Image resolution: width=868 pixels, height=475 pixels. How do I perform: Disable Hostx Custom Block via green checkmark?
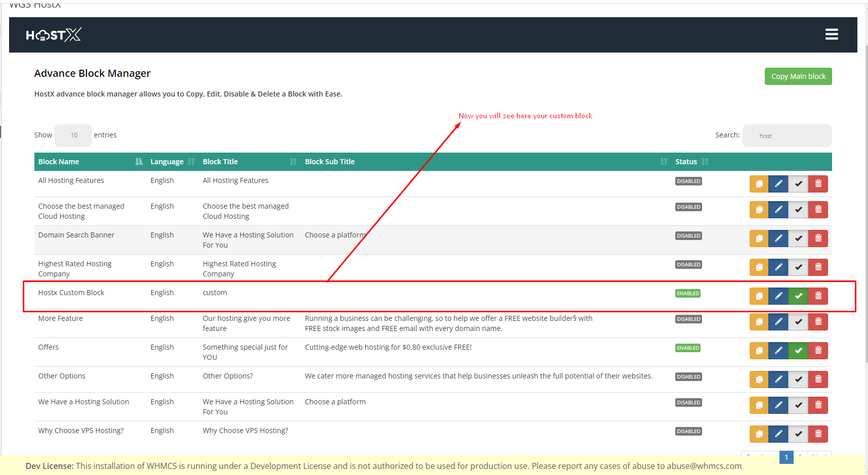tap(798, 296)
